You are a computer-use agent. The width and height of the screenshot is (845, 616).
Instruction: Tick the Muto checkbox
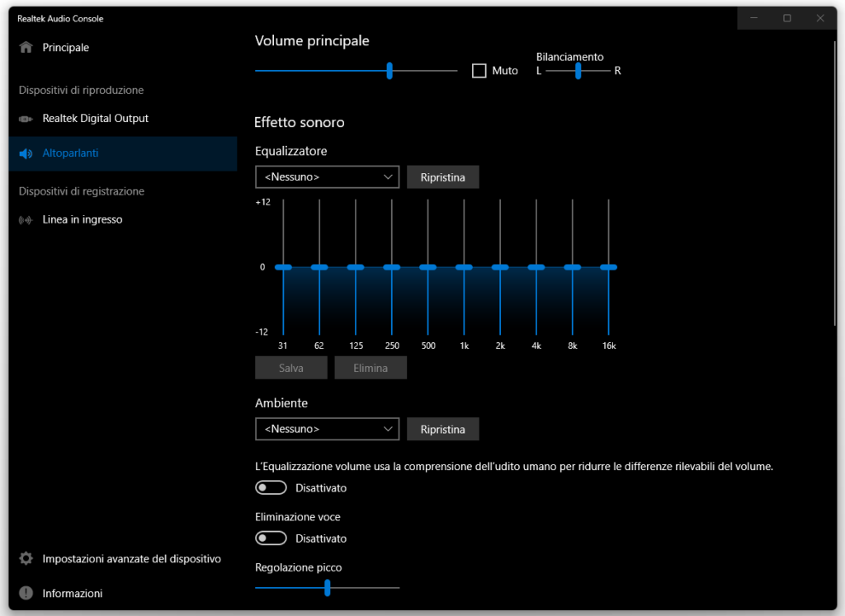(x=479, y=71)
